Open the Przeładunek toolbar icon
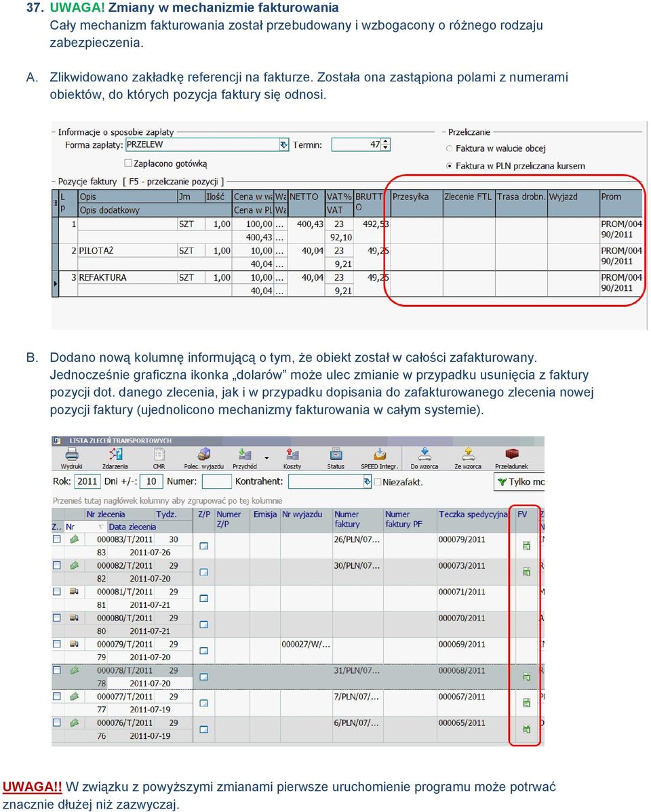 [x=512, y=455]
